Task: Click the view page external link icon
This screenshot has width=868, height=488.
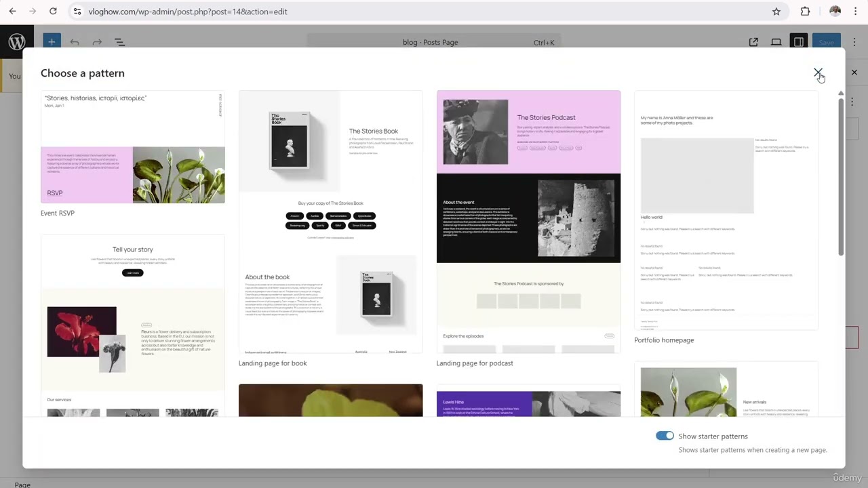Action: coord(753,42)
